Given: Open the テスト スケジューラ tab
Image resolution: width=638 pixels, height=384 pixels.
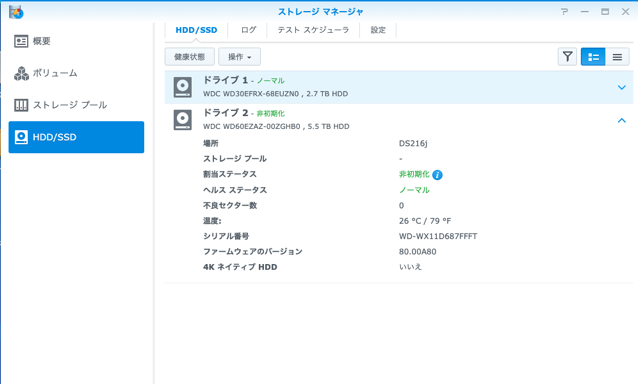Looking at the screenshot, I should [313, 30].
